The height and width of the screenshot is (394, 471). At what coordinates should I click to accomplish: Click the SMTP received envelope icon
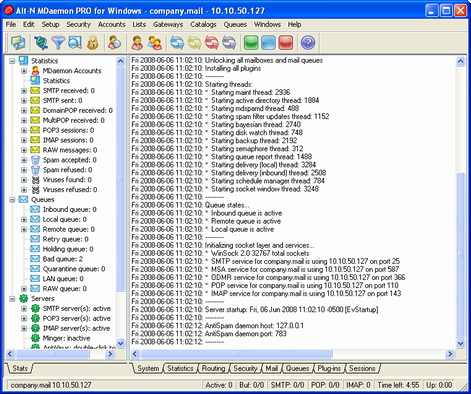tap(35, 90)
